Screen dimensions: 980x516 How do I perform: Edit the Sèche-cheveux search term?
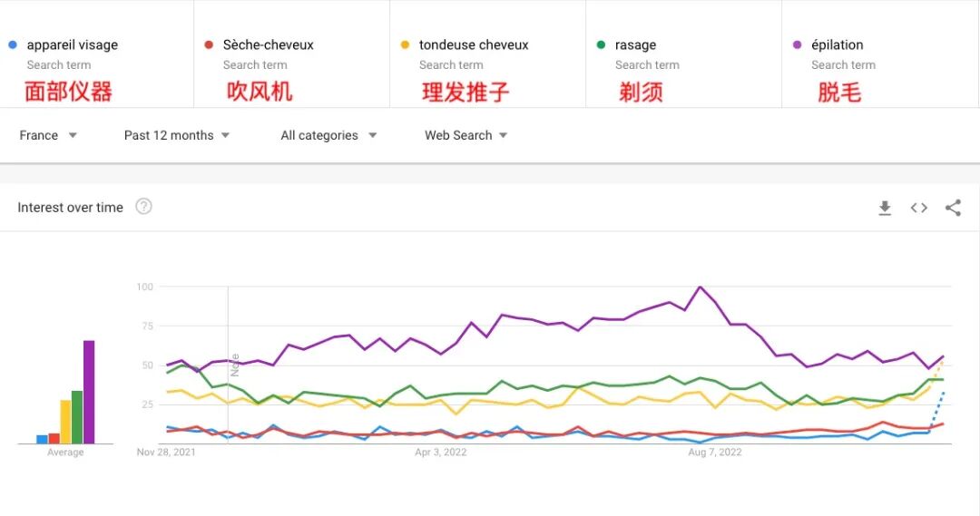click(x=269, y=44)
